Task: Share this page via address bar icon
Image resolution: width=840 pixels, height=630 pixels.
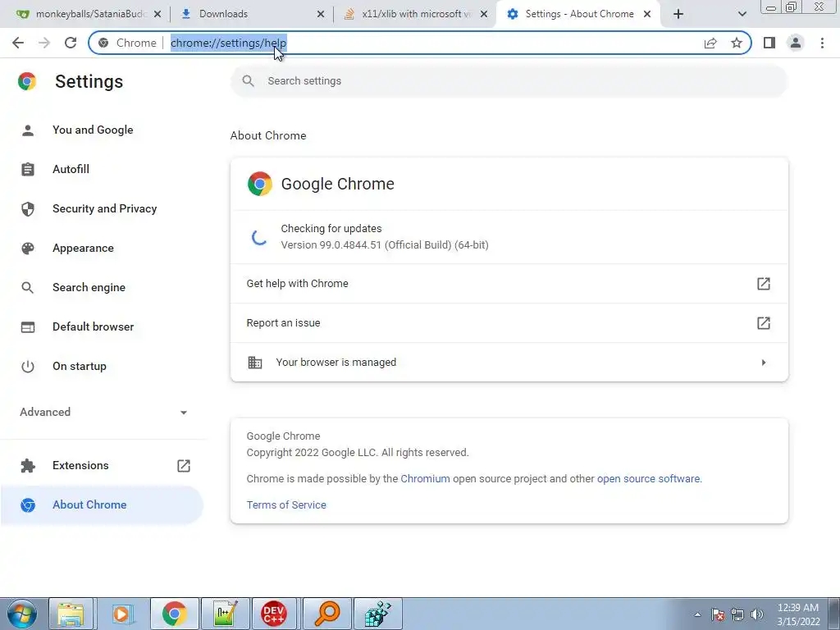Action: point(710,43)
